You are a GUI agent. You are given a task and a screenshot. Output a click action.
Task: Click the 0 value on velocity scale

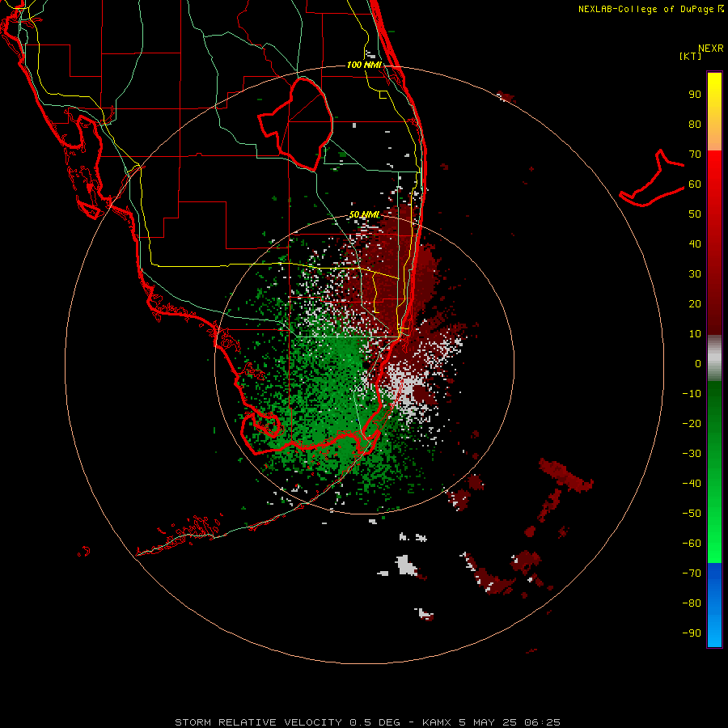tap(698, 364)
